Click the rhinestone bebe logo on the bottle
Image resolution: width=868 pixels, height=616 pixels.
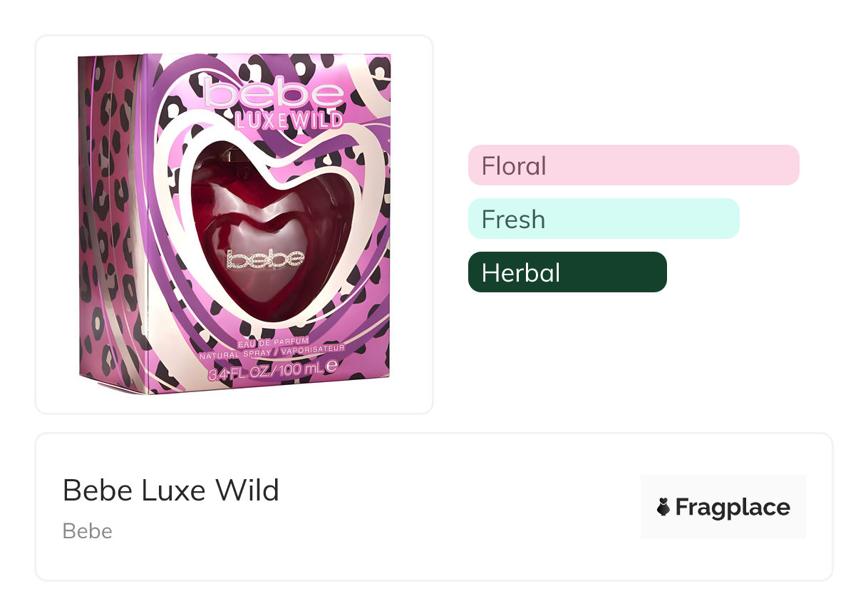coord(266,260)
